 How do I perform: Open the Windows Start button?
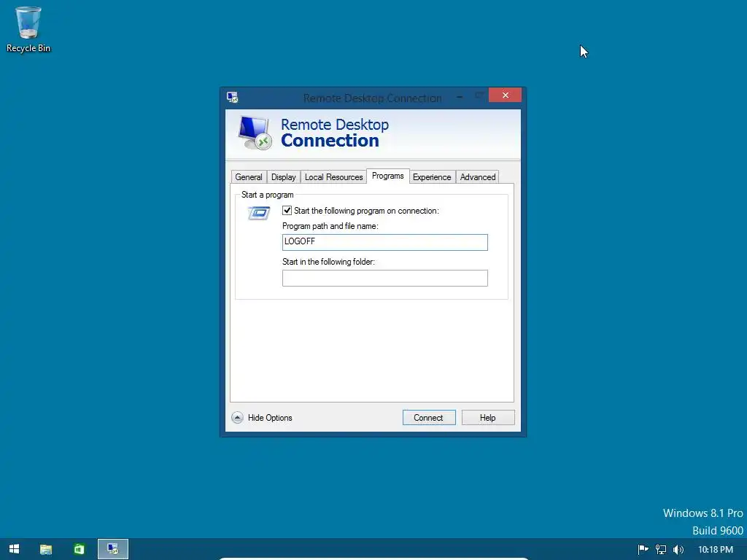15,549
